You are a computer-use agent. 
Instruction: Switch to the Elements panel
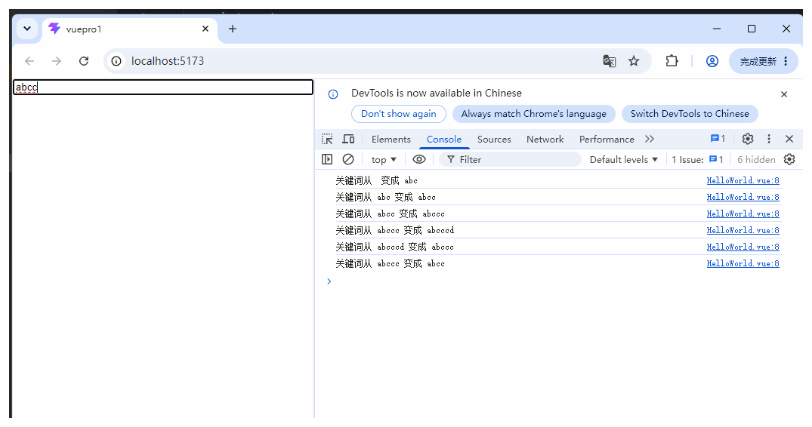[x=391, y=139]
